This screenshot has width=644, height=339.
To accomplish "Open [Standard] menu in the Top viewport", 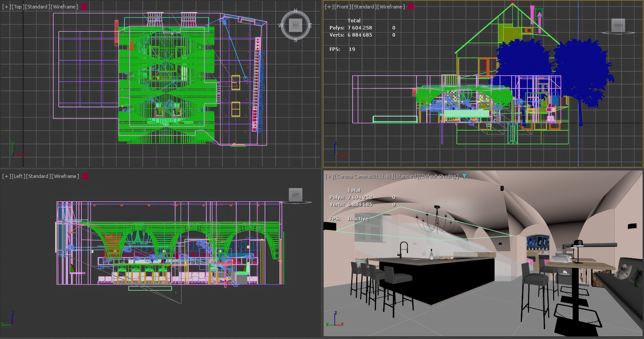I will coord(37,7).
